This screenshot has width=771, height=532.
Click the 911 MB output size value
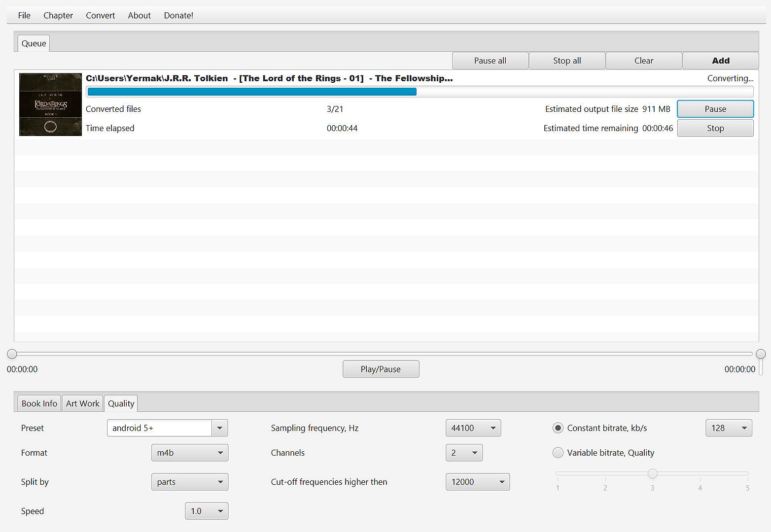(656, 109)
